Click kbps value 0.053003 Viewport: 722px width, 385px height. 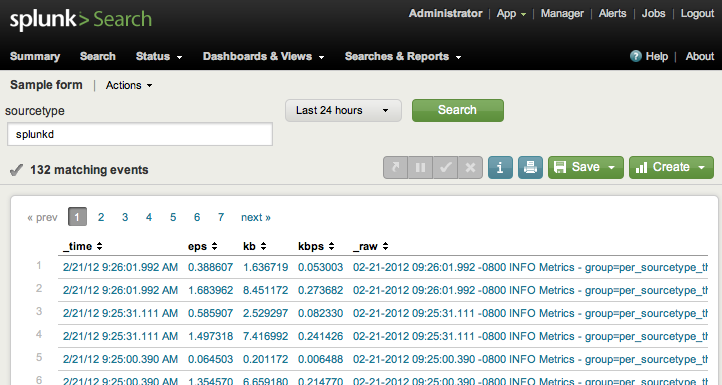click(x=320, y=268)
